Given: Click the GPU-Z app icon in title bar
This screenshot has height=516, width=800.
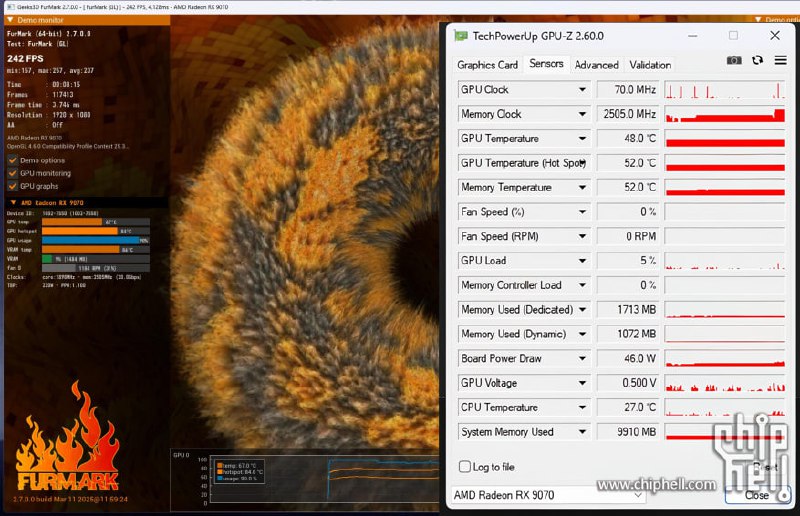Looking at the screenshot, I should click(x=461, y=36).
